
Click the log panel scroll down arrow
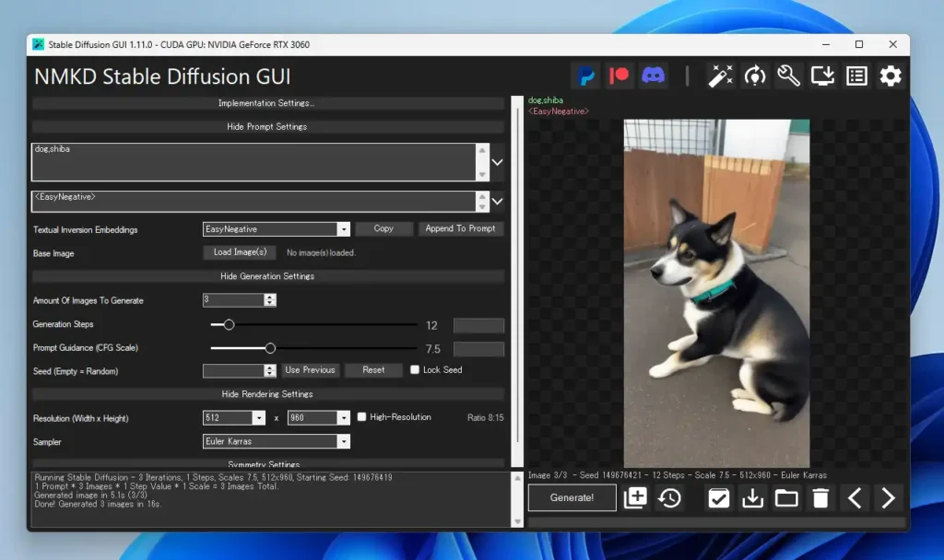click(x=517, y=522)
